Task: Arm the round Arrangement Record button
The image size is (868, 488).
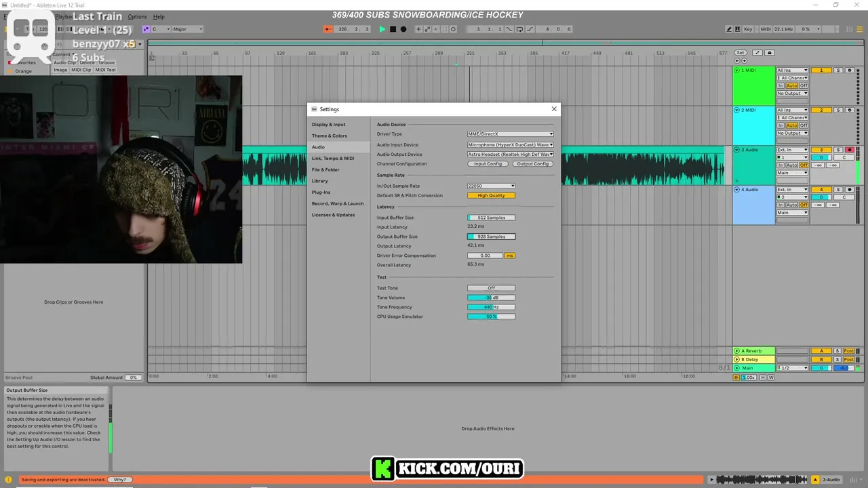Action: point(403,29)
